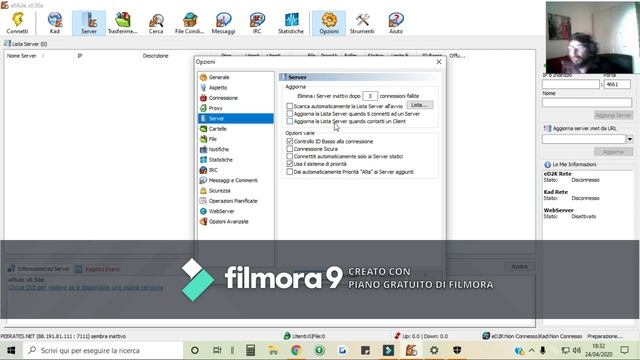Open the Calculator taskbar icon

point(250,350)
